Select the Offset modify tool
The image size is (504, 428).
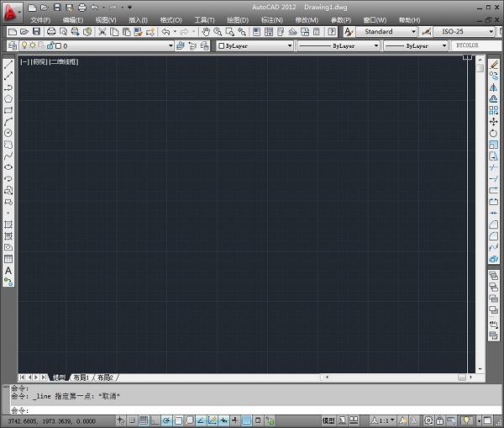coord(493,98)
